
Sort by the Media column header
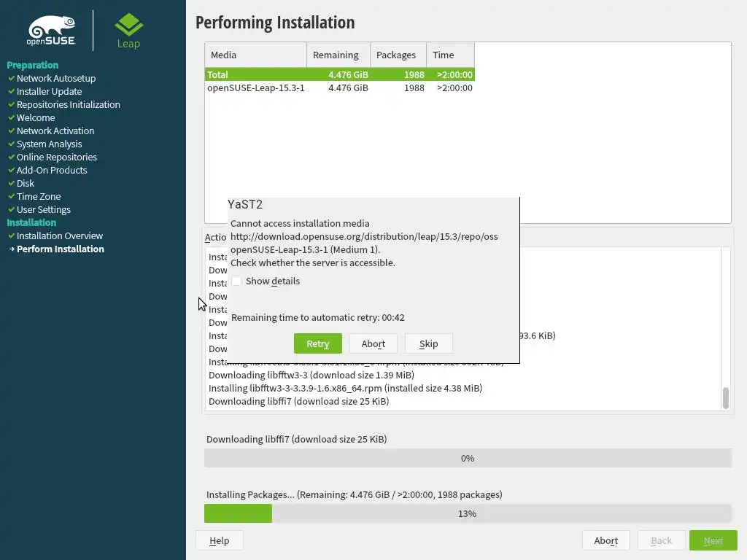[256, 55]
